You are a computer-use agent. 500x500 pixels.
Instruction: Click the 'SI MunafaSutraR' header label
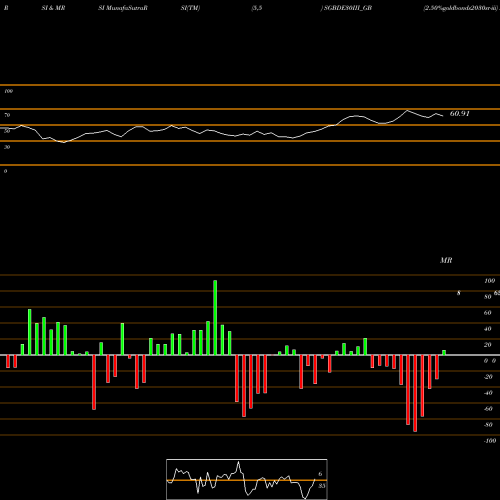pos(123,8)
